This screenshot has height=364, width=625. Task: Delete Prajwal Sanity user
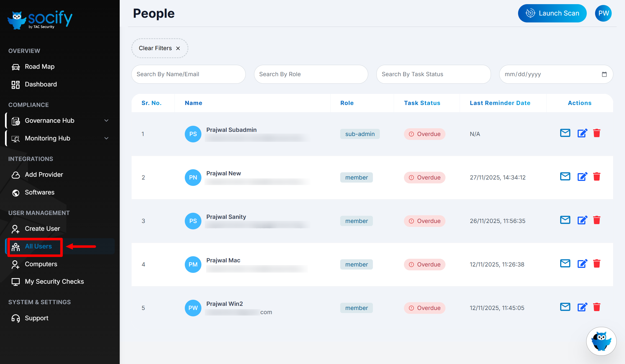[597, 220]
